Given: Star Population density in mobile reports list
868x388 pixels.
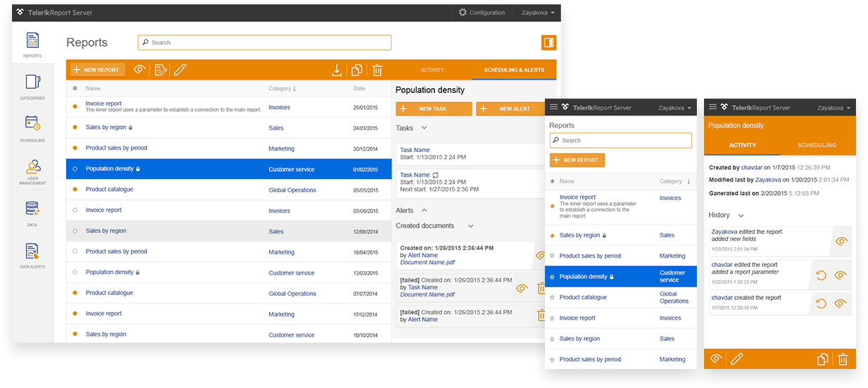Looking at the screenshot, I should pyautogui.click(x=552, y=277).
